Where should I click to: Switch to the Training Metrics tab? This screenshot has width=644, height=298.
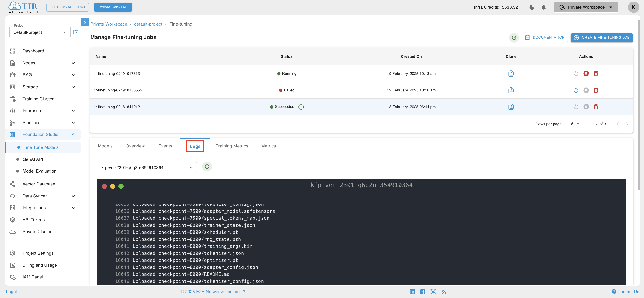click(232, 146)
